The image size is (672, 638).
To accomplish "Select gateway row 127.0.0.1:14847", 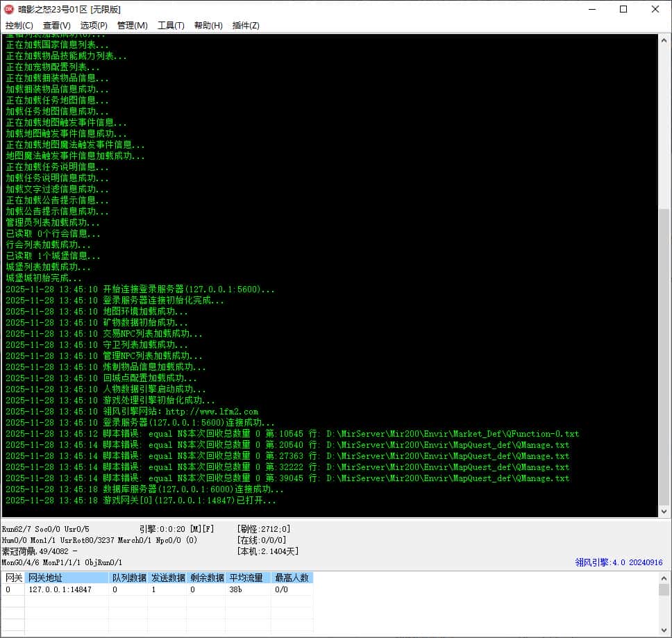I will (x=158, y=589).
